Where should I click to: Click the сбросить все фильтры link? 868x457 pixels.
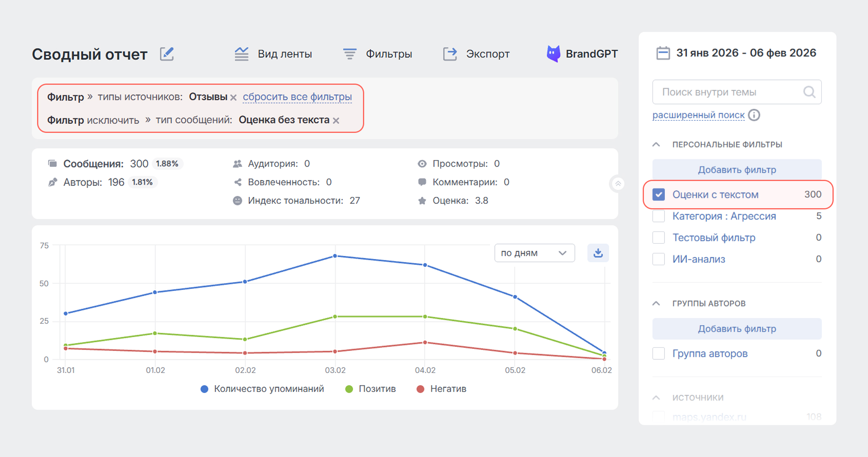pyautogui.click(x=297, y=97)
